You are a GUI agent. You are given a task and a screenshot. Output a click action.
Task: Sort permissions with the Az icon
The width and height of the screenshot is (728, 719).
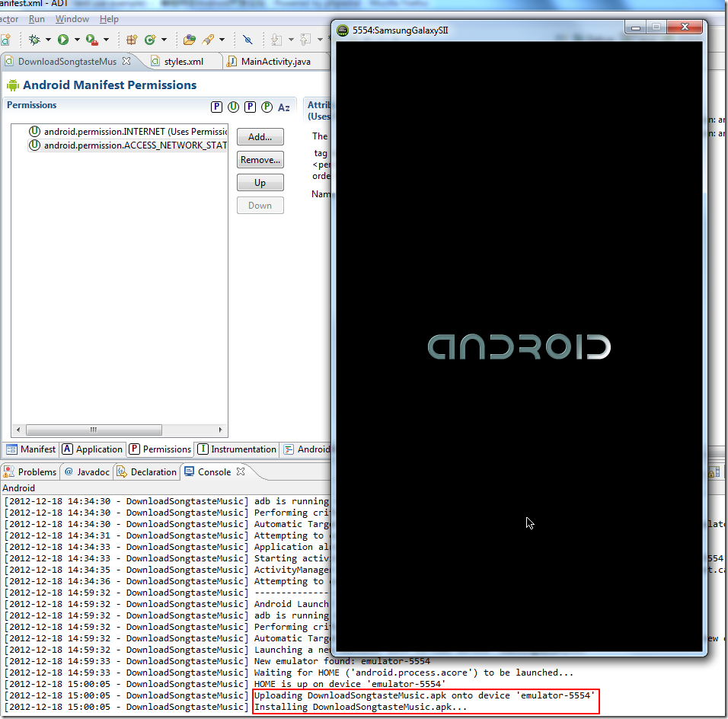(x=284, y=107)
